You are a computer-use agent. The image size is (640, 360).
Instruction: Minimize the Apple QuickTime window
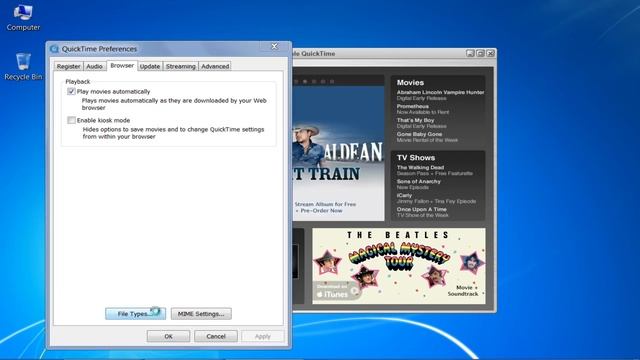click(470, 53)
